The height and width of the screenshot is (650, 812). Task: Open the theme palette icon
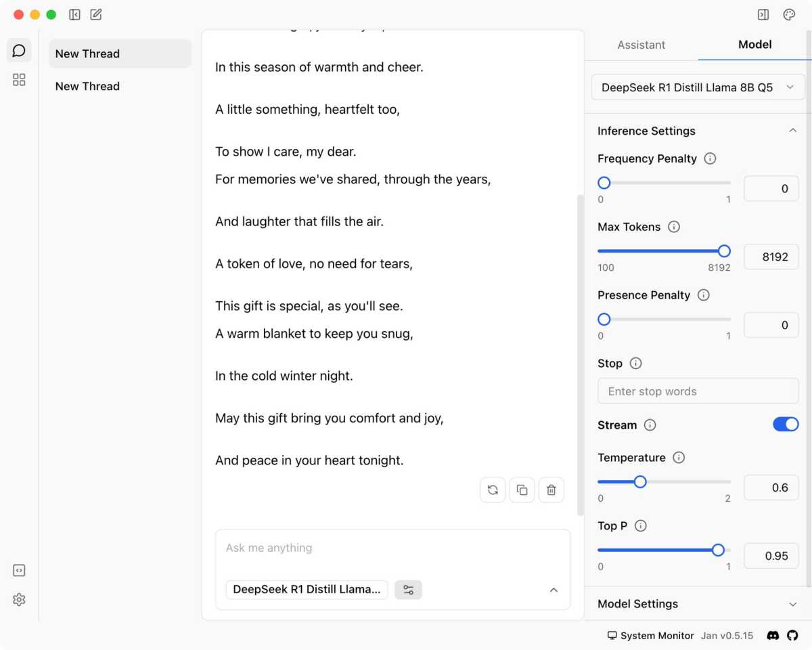click(x=789, y=15)
